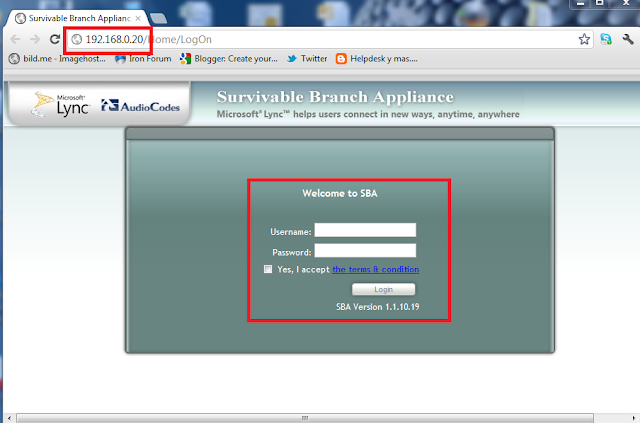Click the Welcome to SBA heading

click(x=340, y=193)
